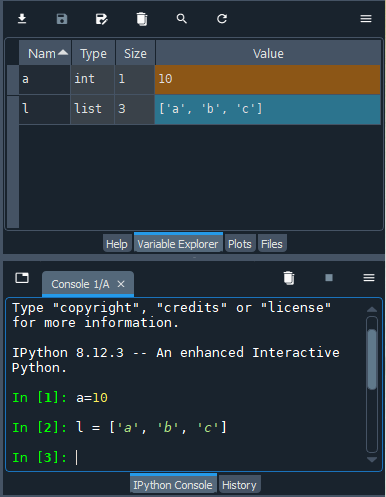The width and height of the screenshot is (386, 497).
Task: Select the orange value cell 10
Action: pos(267,79)
